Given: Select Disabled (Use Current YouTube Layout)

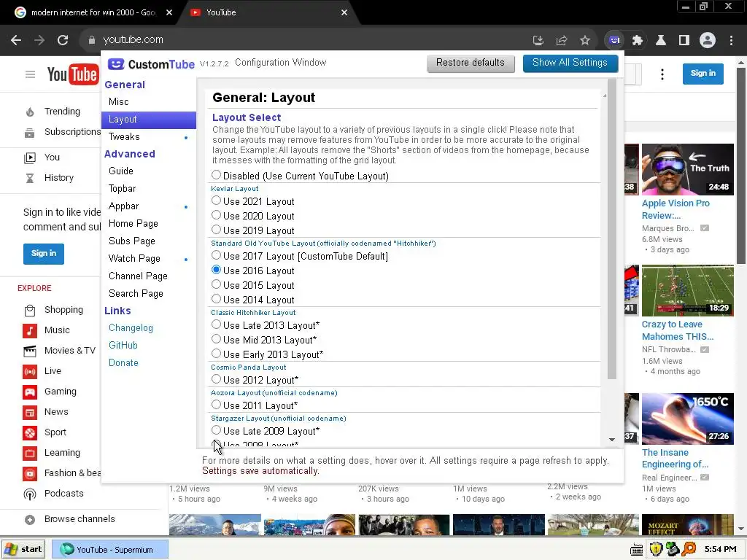Looking at the screenshot, I should [216, 175].
